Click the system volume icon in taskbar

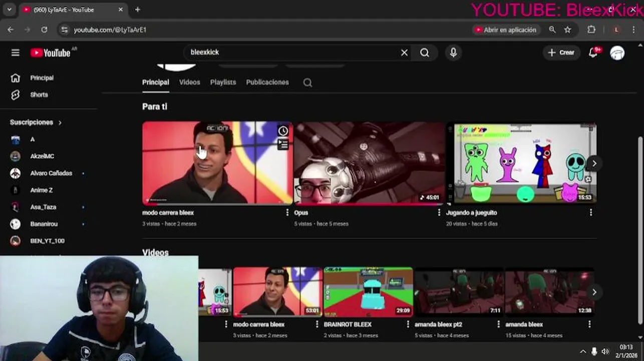pyautogui.click(x=605, y=351)
